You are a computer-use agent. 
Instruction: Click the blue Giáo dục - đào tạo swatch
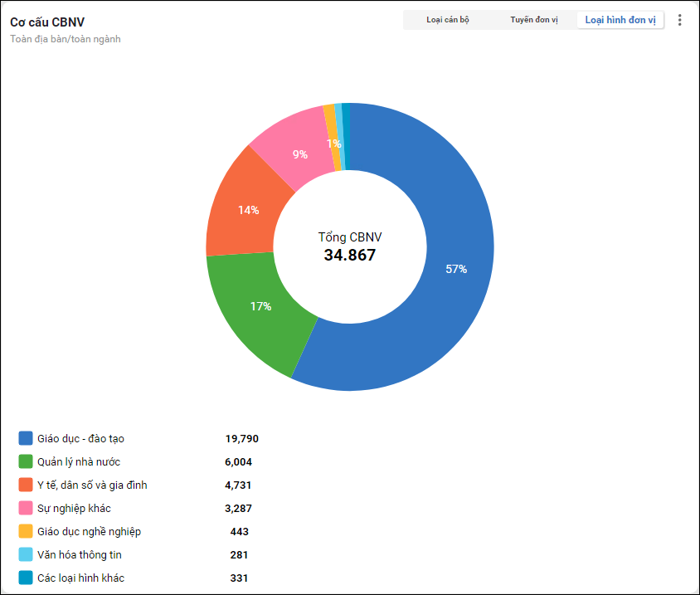(x=26, y=438)
